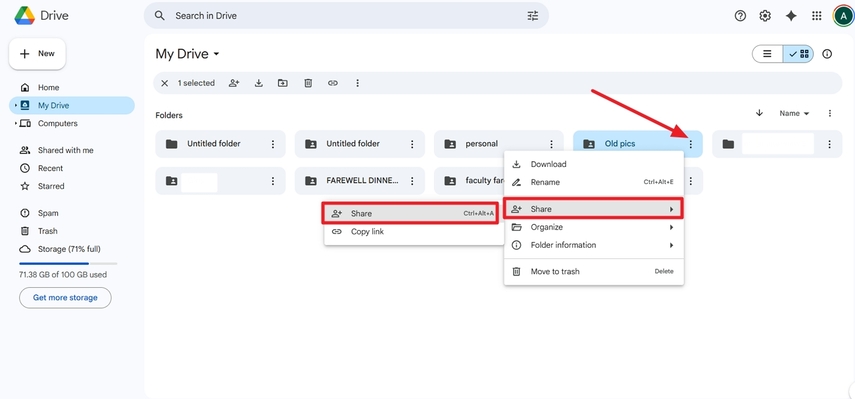This screenshot has width=855, height=399.
Task: Switch to list layout view
Action: [767, 54]
